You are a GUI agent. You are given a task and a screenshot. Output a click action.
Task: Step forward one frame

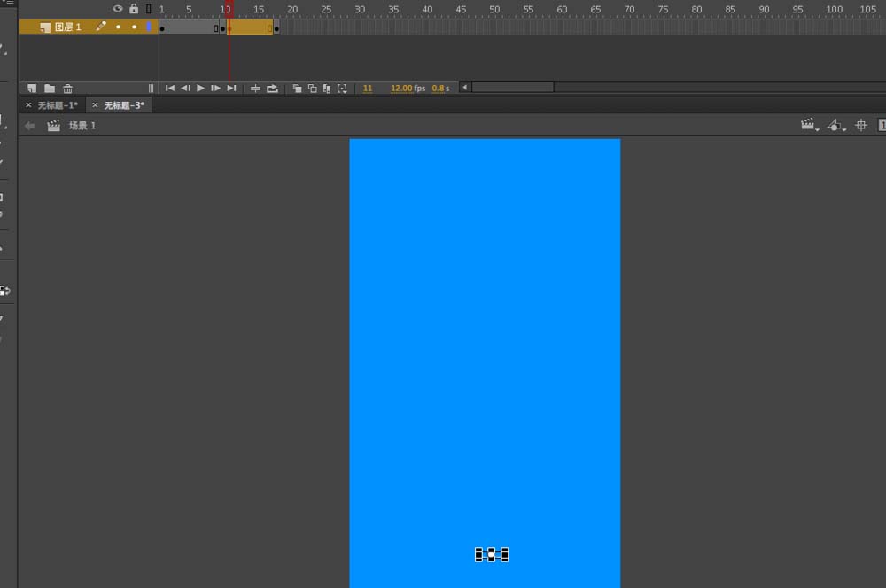pyautogui.click(x=216, y=89)
